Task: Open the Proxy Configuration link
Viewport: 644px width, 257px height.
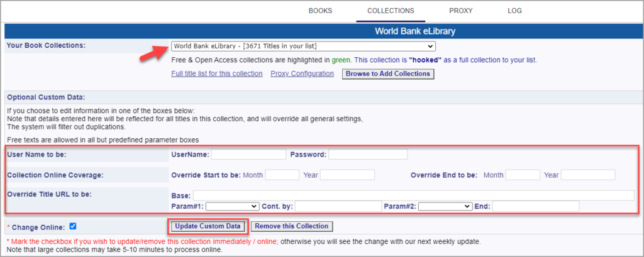Action: coord(302,74)
